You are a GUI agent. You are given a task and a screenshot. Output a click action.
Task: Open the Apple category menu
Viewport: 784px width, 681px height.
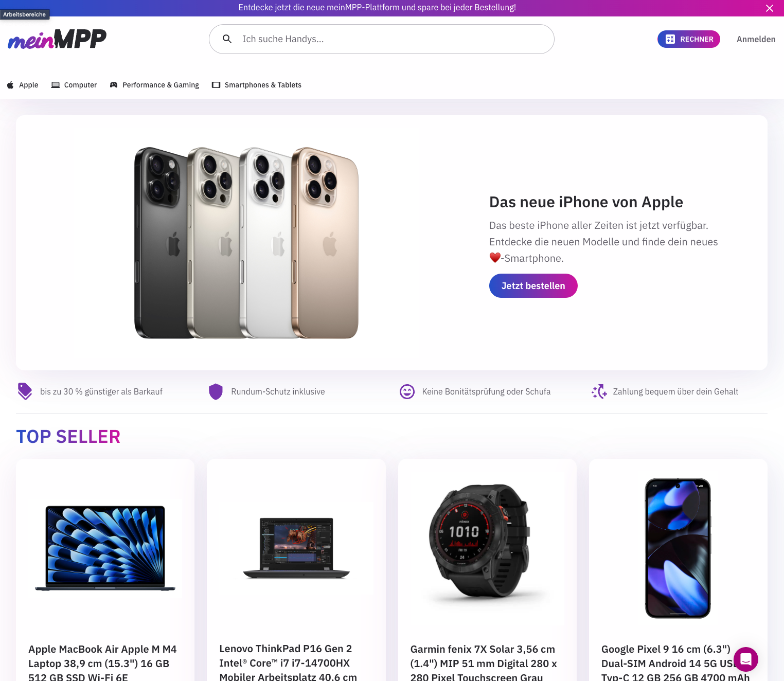(23, 85)
